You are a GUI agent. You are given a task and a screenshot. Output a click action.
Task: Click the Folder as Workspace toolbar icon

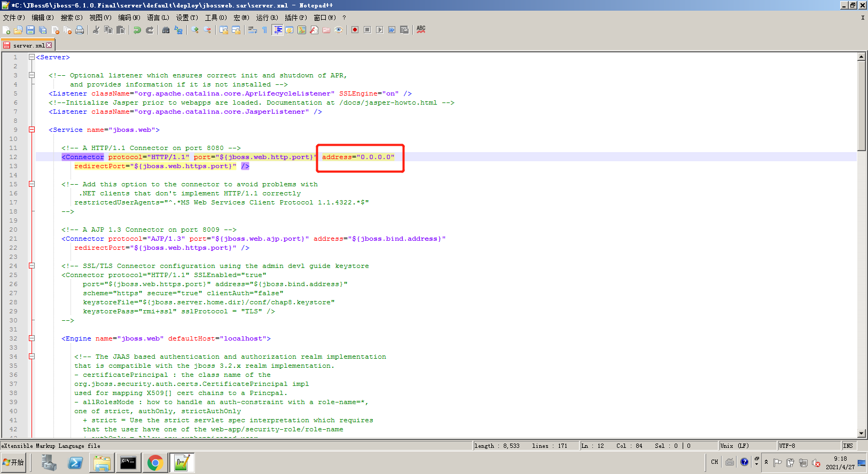point(326,30)
